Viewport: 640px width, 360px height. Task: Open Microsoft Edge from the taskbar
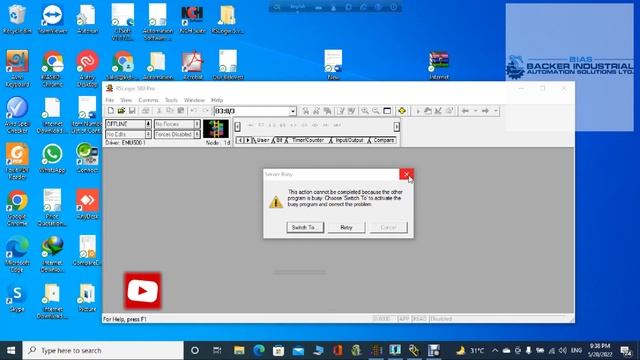pyautogui.click(x=259, y=350)
